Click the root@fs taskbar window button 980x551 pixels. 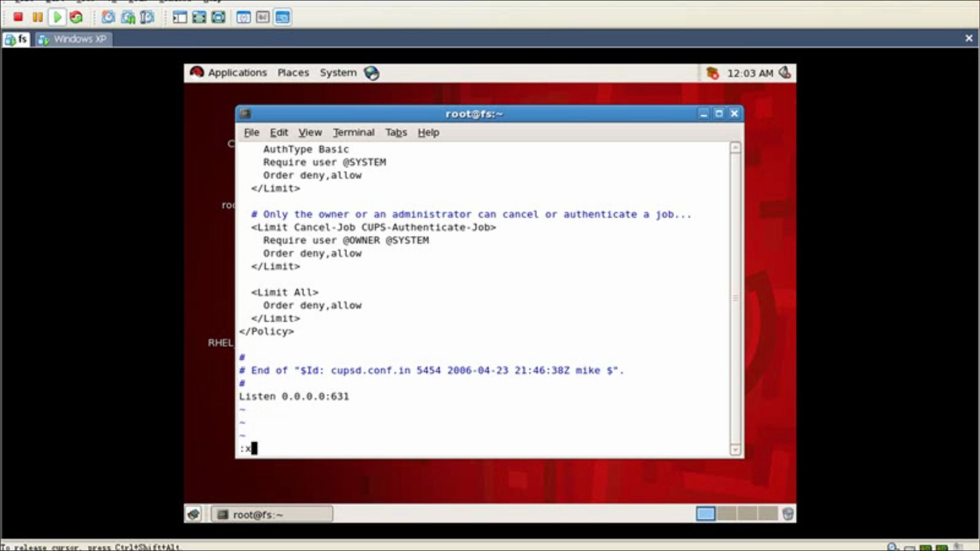272,514
